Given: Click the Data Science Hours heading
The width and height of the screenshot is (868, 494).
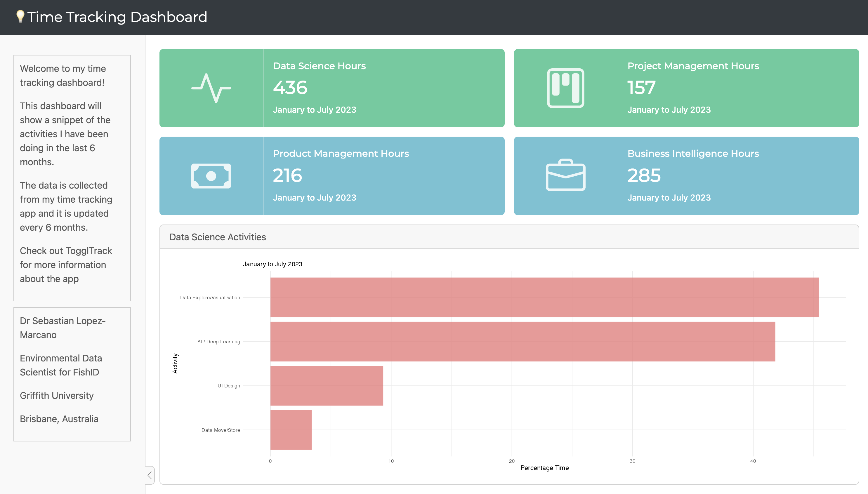Looking at the screenshot, I should (319, 66).
